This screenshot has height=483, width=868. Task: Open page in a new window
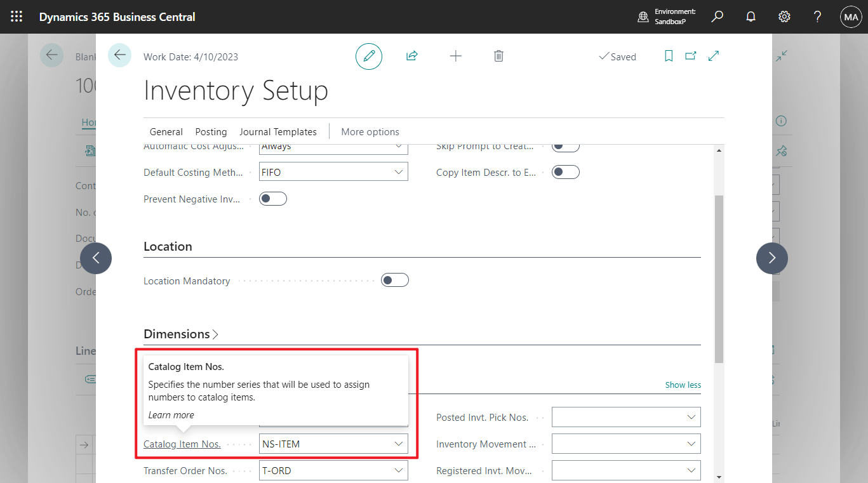click(x=691, y=56)
